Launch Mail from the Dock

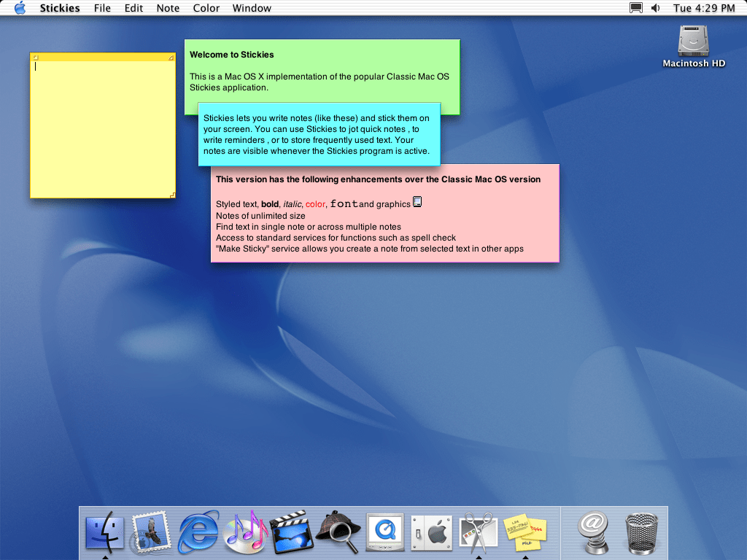151,532
